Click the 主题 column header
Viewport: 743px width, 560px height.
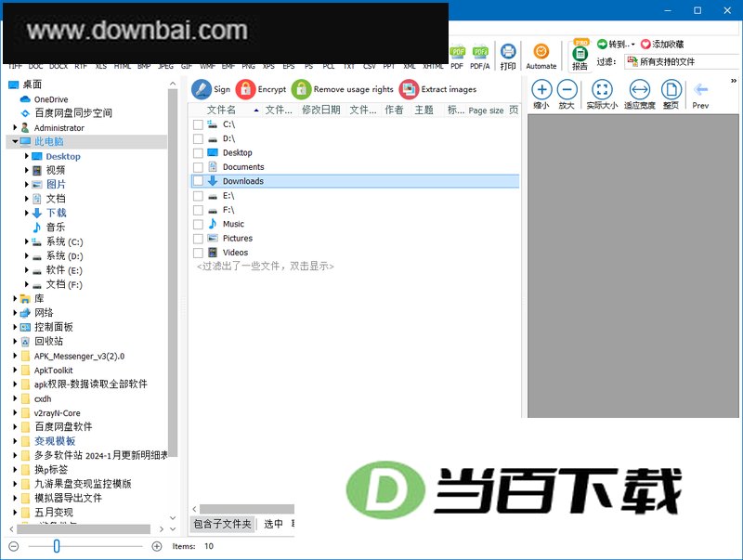coord(424,110)
